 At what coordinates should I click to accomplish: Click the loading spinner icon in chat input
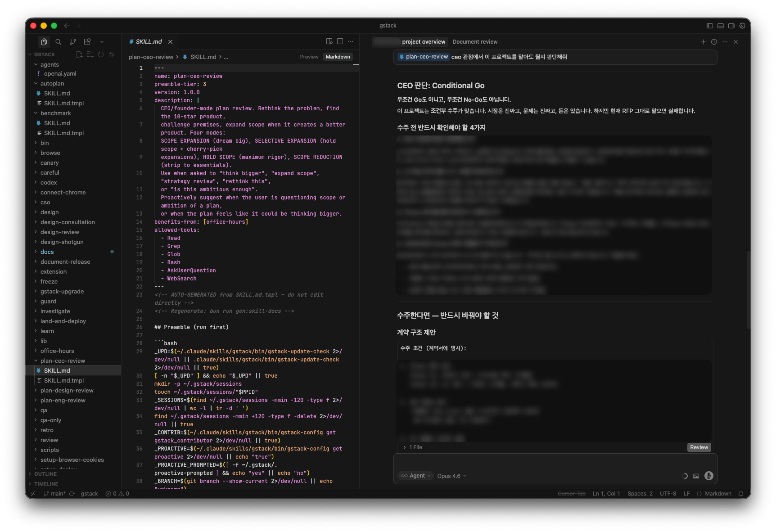(685, 476)
